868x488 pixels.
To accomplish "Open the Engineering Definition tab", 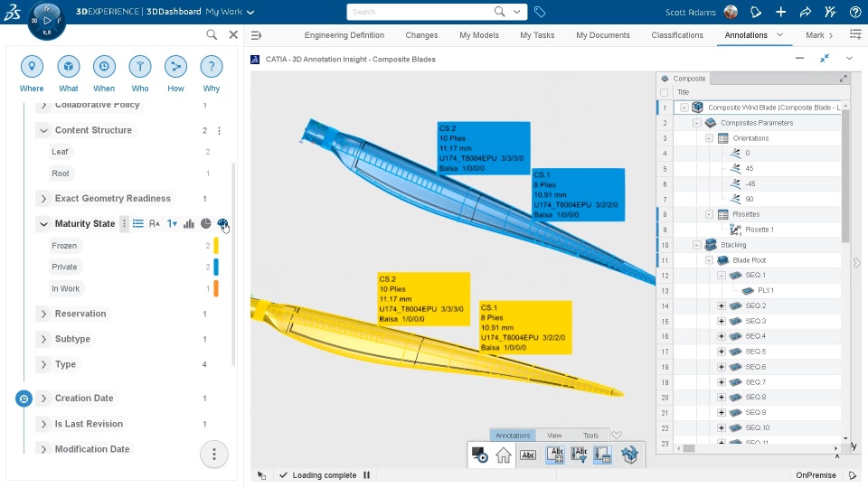I will (x=344, y=35).
